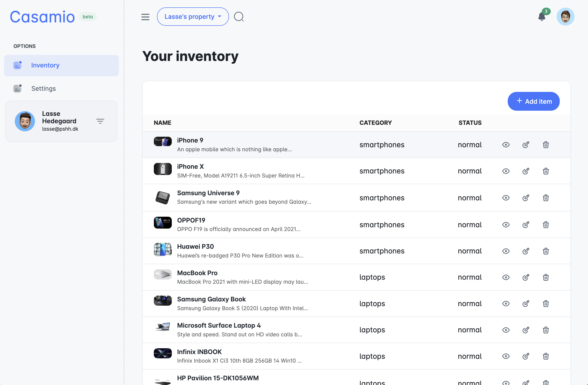Click the search magnifier icon
The image size is (588, 385).
point(239,17)
